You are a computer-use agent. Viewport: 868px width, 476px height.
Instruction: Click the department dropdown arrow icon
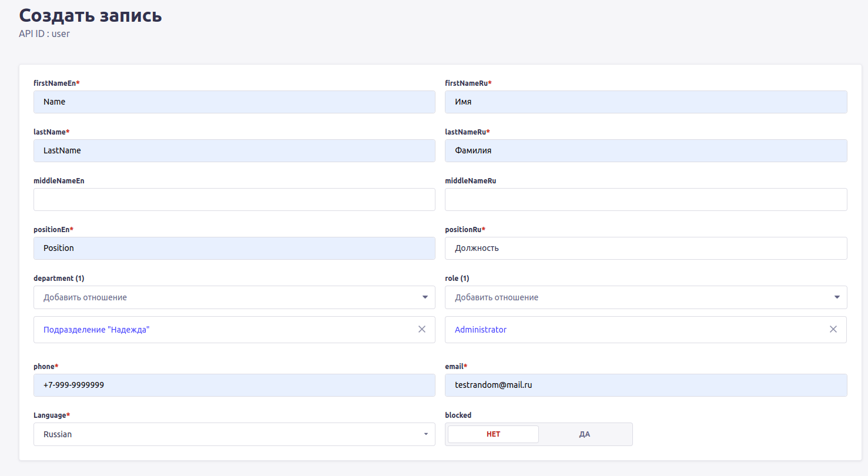[425, 297]
